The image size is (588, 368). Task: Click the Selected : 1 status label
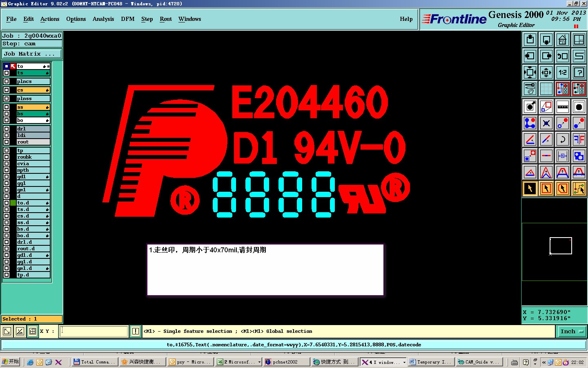(x=32, y=319)
